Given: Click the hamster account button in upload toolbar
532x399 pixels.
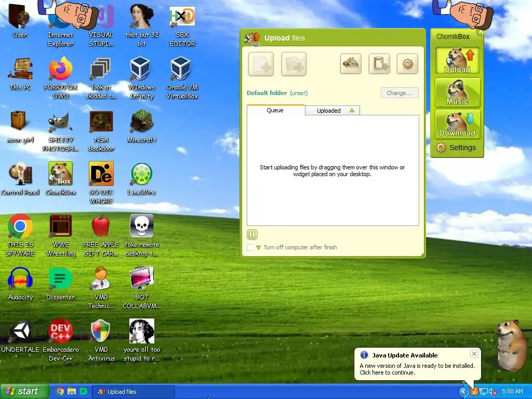Looking at the screenshot, I should click(x=351, y=63).
